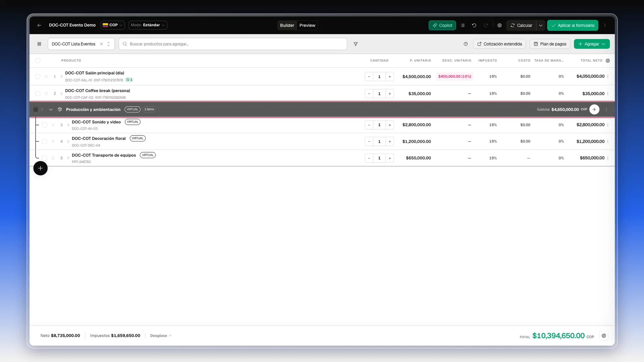
Task: Open settings gear in the top toolbar
Action: [499, 25]
